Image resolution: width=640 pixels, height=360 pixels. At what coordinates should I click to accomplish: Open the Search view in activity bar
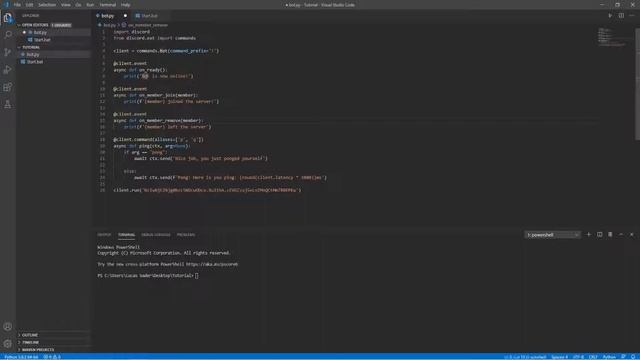[x=8, y=35]
